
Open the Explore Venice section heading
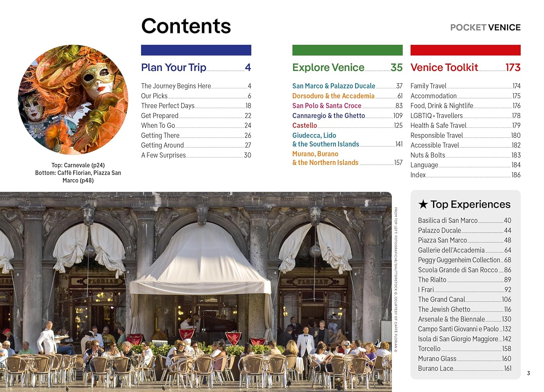(347, 67)
